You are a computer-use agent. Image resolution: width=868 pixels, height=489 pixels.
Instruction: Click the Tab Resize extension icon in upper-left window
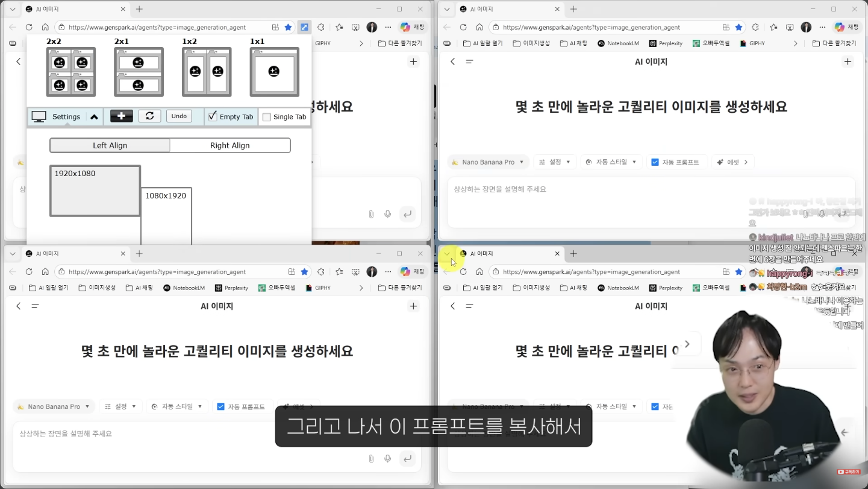305,27
